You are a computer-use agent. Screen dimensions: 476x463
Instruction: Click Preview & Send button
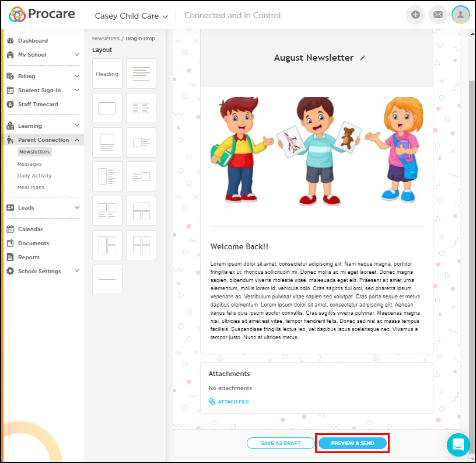[352, 443]
